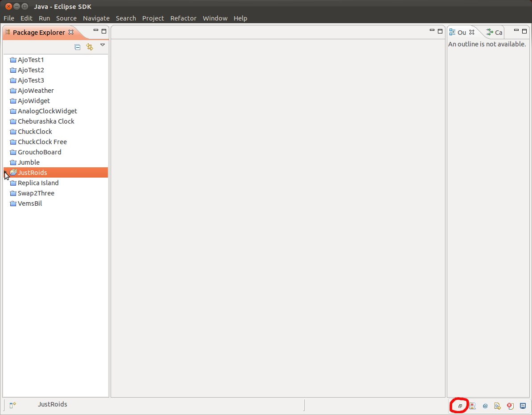This screenshot has width=532, height=415.
Task: Open the Search menu
Action: tap(126, 18)
